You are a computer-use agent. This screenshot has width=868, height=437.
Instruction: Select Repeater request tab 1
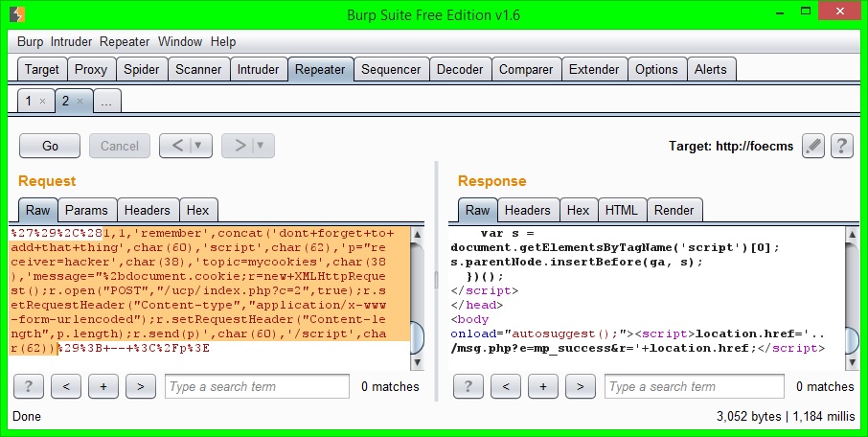[30, 102]
